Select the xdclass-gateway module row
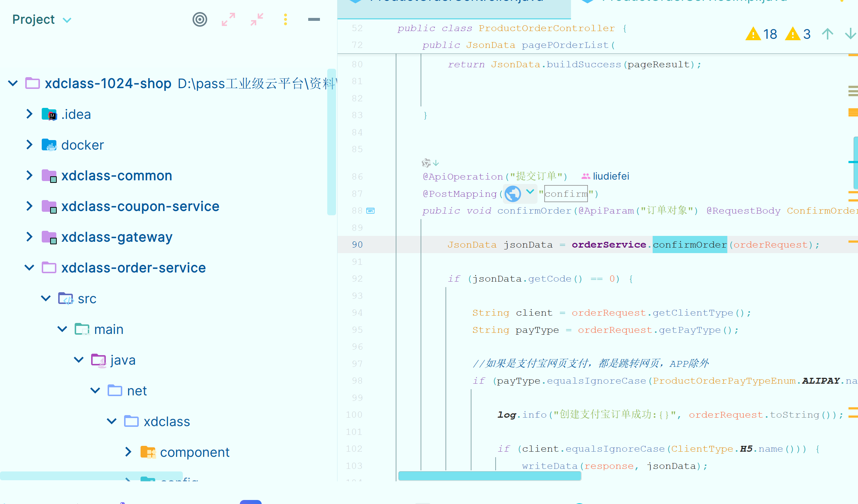The image size is (858, 504). pyautogui.click(x=168, y=237)
